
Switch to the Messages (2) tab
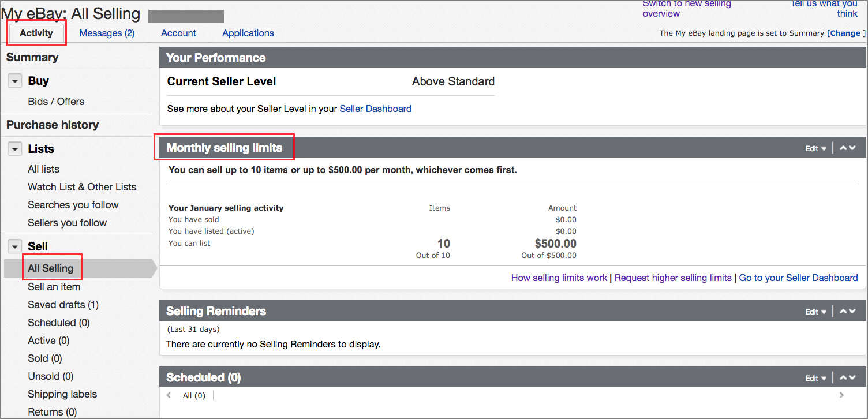(x=107, y=33)
